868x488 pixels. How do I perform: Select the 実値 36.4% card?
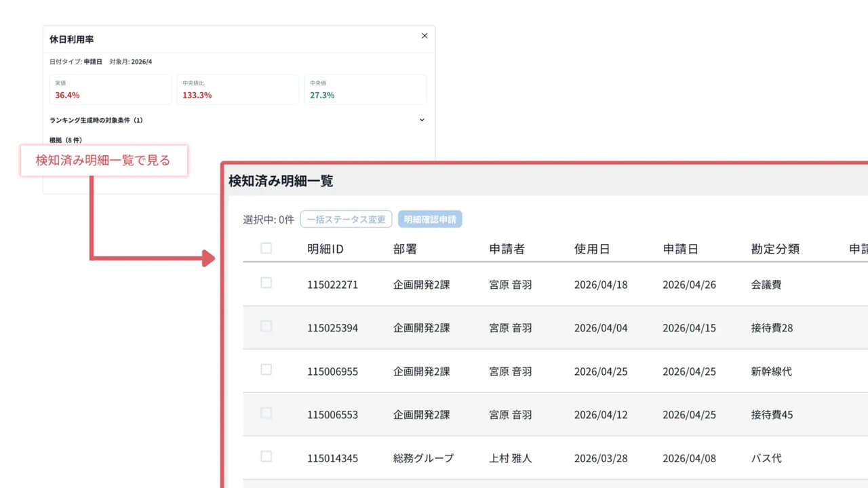tap(111, 89)
